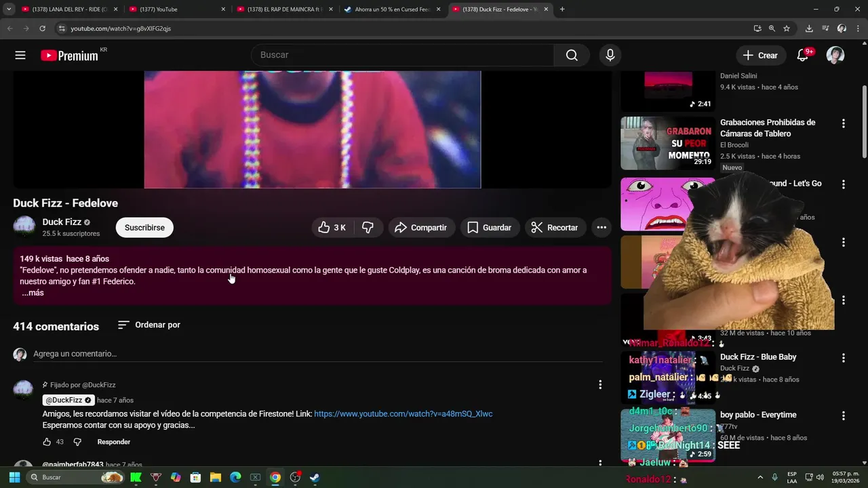Open the YouTube hamburger guide menu
Image resolution: width=868 pixels, height=488 pixels.
[20, 56]
